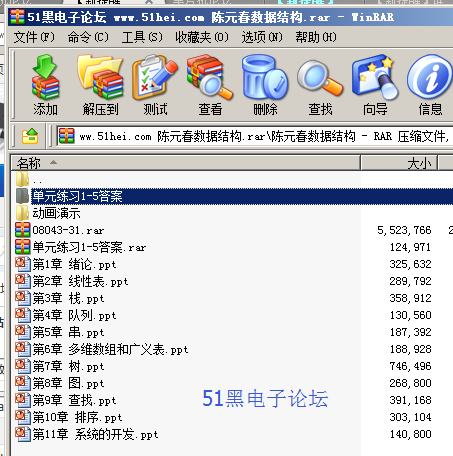Select file 第6章 多维数组和广义表.ppt
Image resolution: width=453 pixels, height=456 pixels.
click(x=110, y=349)
